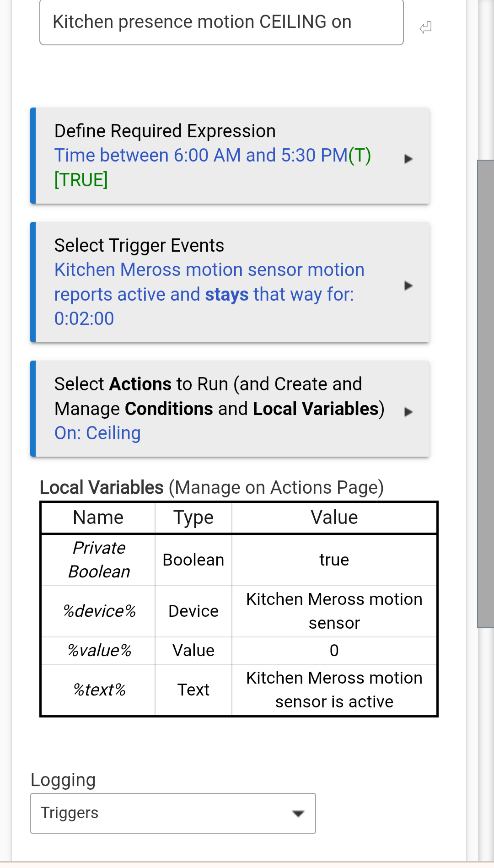Click the Define Required Expression heading
494x868 pixels.
(x=165, y=131)
